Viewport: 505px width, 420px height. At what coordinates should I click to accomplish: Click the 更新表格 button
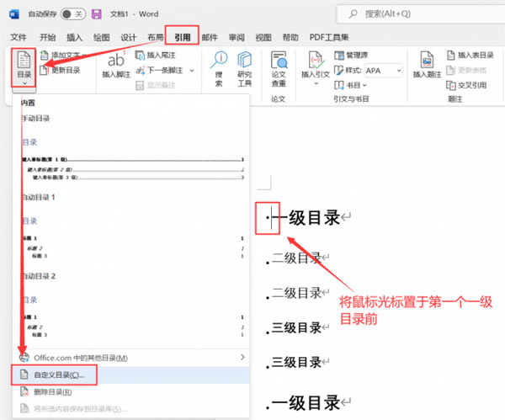466,70
